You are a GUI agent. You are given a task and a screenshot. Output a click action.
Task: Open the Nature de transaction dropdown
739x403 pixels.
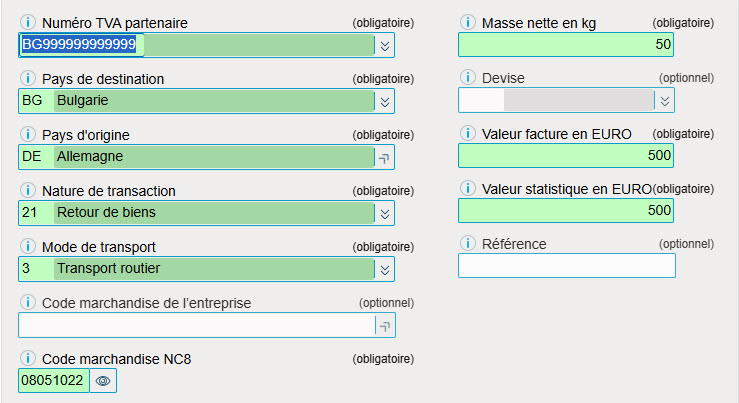[x=385, y=214]
